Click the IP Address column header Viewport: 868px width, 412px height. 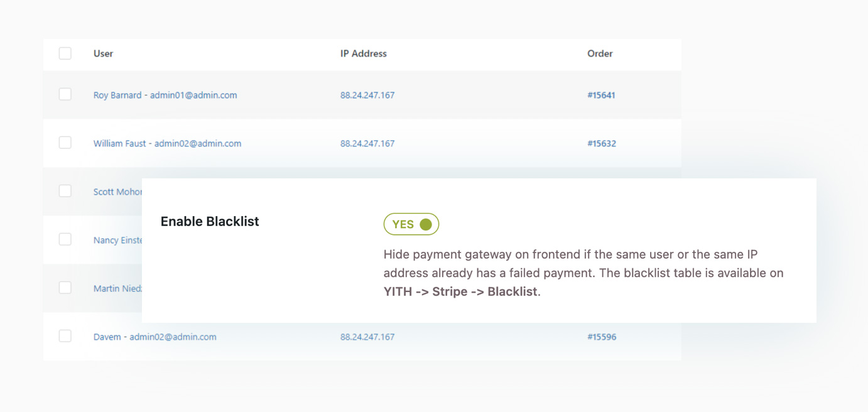point(363,54)
